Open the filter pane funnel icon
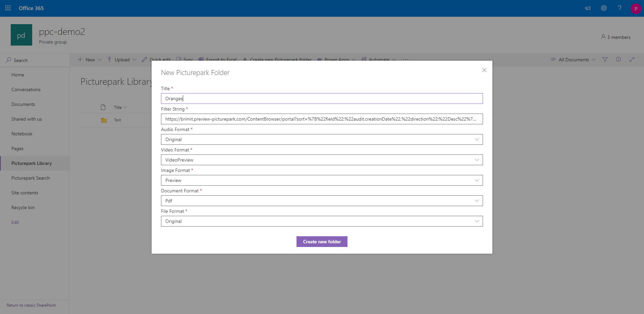The width and height of the screenshot is (644, 314). [x=605, y=60]
